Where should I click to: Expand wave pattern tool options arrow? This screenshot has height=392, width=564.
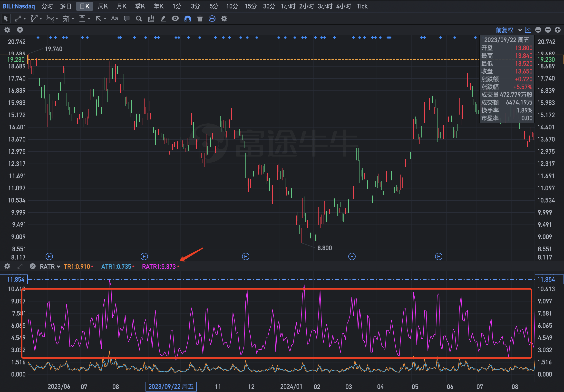pyautogui.click(x=57, y=19)
